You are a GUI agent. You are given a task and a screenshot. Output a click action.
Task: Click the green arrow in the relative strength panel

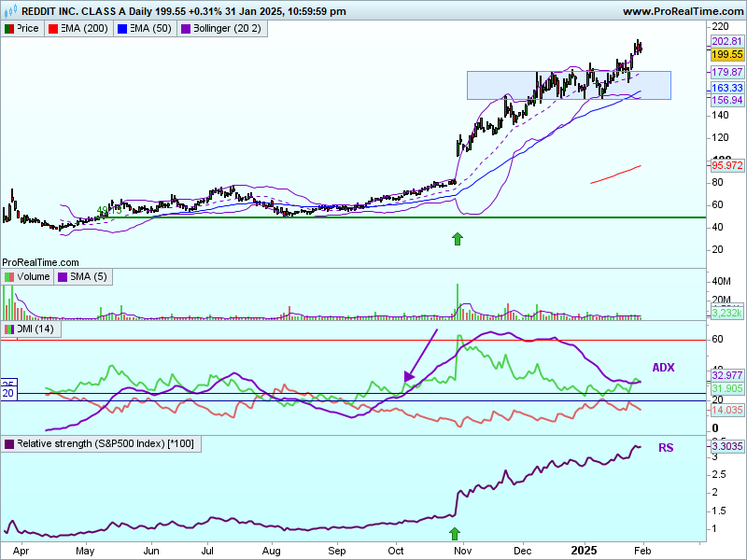click(x=455, y=533)
